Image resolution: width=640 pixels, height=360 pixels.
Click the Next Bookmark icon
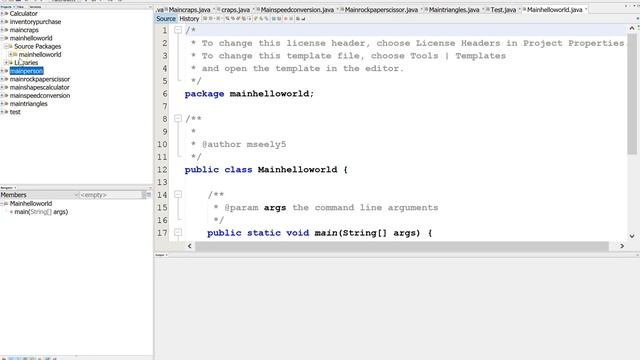click(261, 18)
